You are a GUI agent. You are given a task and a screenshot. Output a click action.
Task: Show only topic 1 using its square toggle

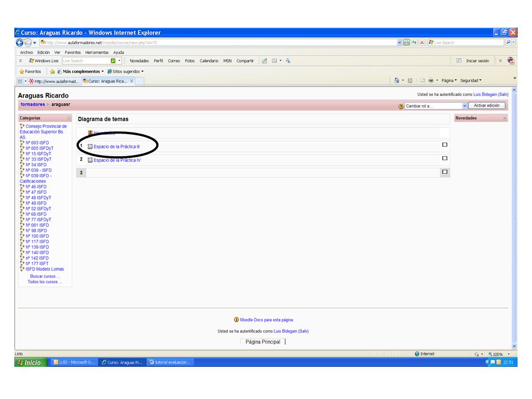445,145
